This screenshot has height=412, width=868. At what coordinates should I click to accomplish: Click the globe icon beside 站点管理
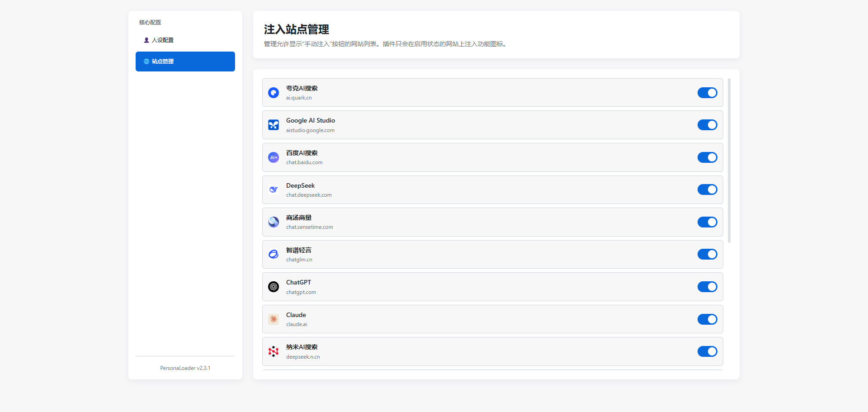coord(146,62)
